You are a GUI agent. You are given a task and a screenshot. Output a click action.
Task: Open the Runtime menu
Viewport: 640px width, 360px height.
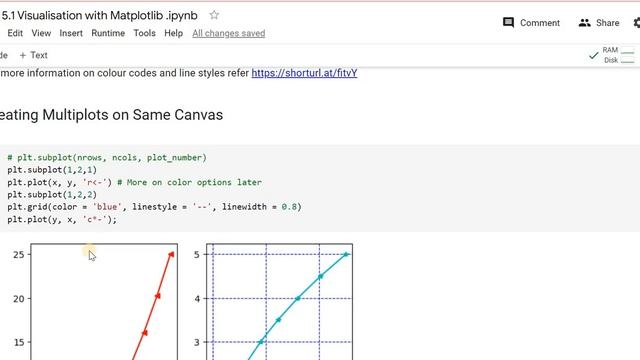(108, 33)
